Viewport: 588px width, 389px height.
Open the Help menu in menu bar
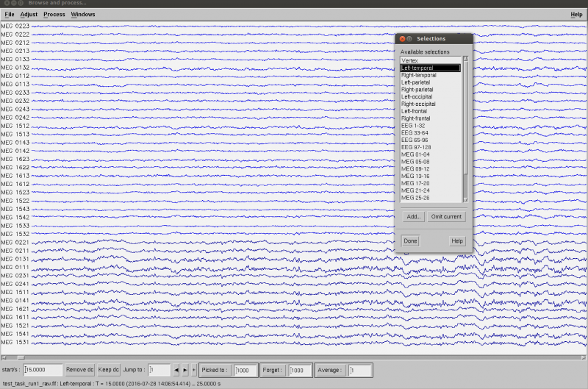576,15
